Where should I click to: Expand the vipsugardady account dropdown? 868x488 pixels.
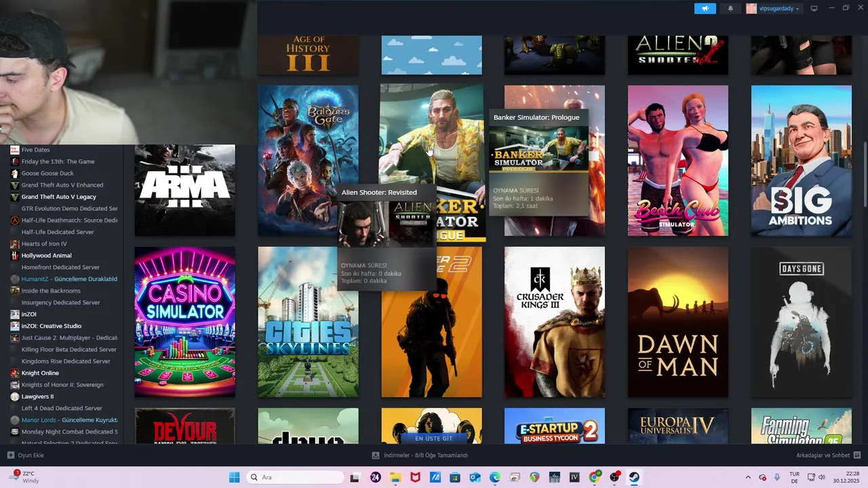tap(774, 9)
